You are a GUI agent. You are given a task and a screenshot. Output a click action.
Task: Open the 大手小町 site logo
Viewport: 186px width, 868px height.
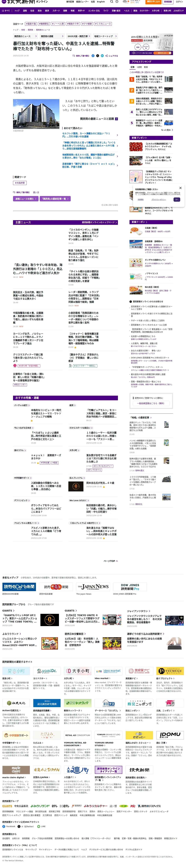pos(78,671)
